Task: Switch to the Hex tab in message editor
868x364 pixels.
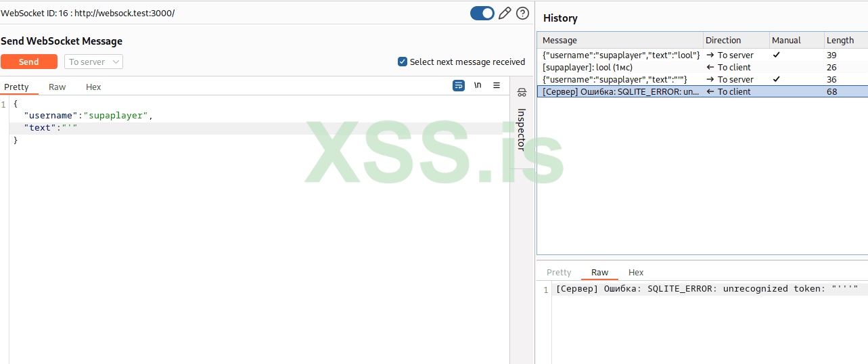Action: pos(93,87)
